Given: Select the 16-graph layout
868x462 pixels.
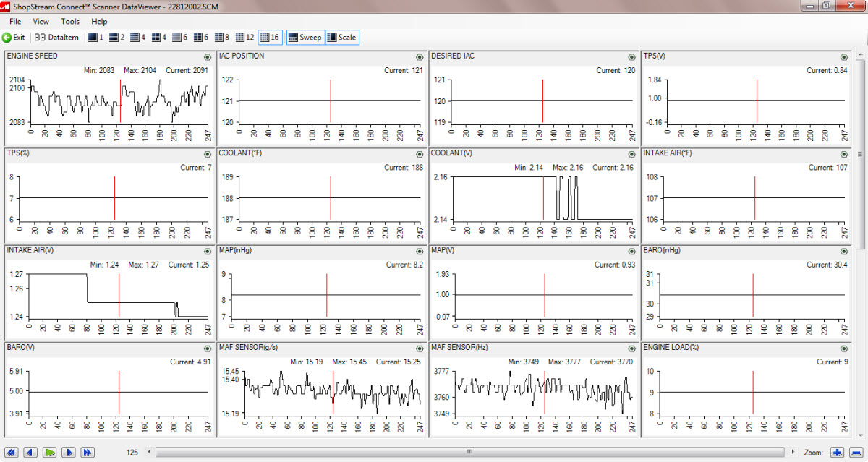Looking at the screenshot, I should tap(271, 37).
